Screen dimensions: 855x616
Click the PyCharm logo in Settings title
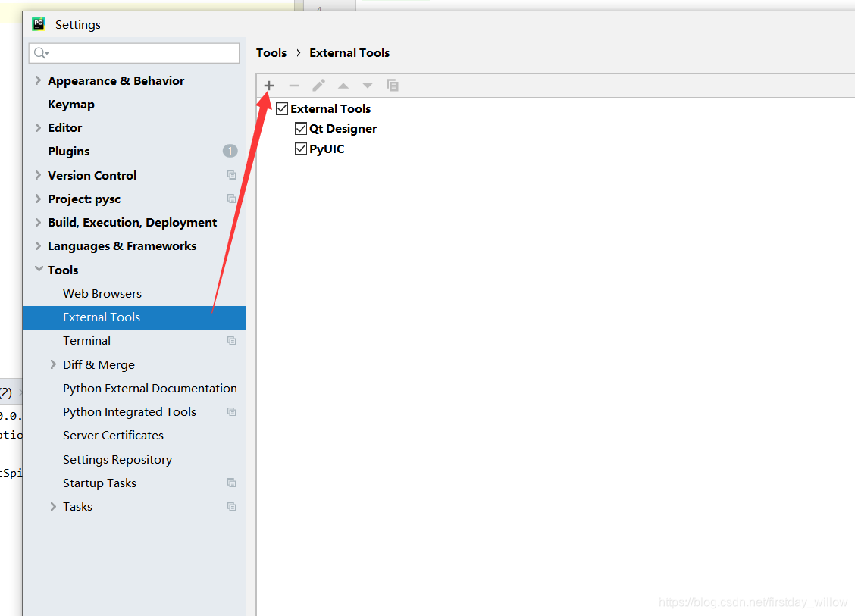pos(39,24)
